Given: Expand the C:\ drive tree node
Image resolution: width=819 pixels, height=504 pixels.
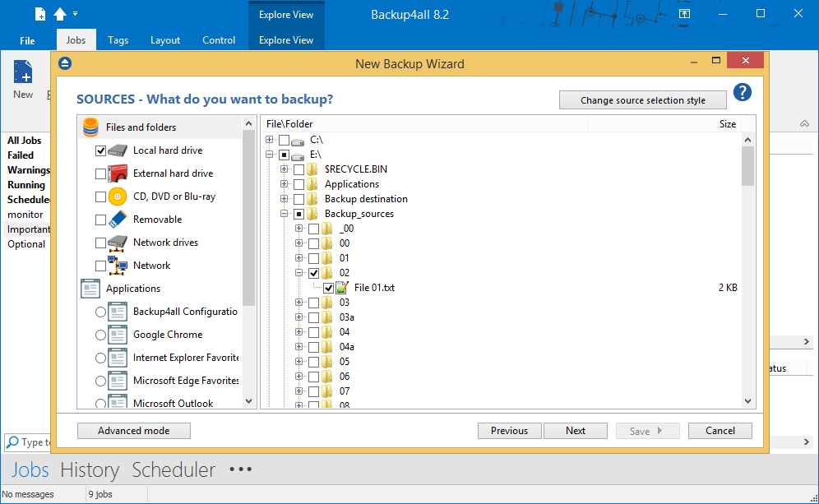Looking at the screenshot, I should pos(270,140).
